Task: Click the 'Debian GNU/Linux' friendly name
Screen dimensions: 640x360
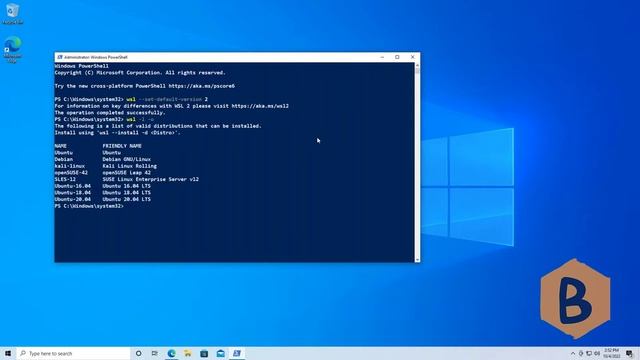Action: [x=127, y=160]
